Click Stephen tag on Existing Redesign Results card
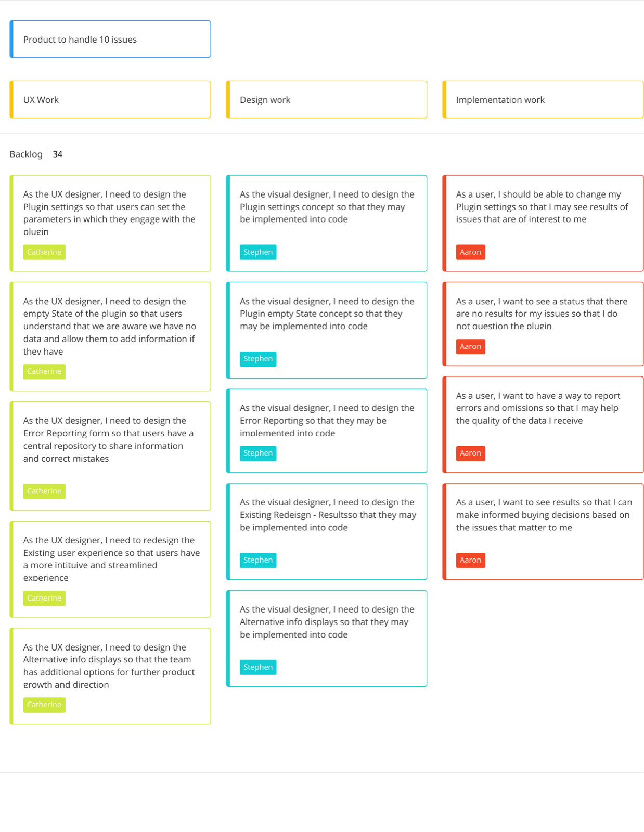 pyautogui.click(x=258, y=560)
